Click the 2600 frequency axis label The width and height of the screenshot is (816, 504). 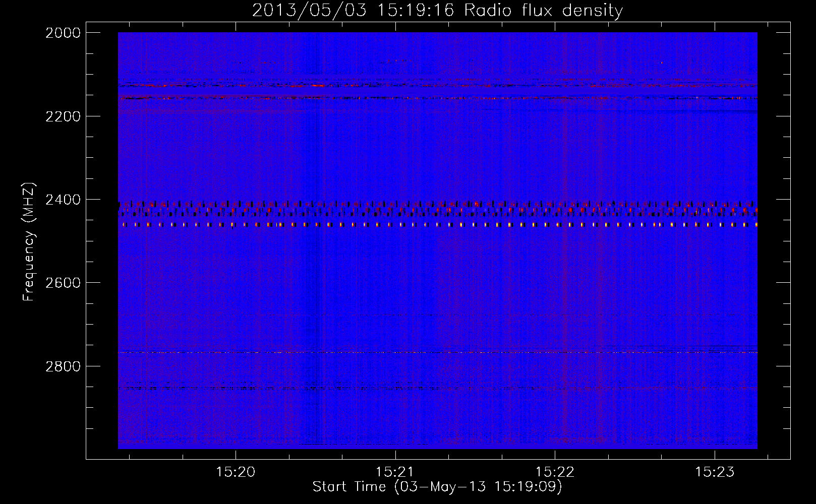coord(63,283)
